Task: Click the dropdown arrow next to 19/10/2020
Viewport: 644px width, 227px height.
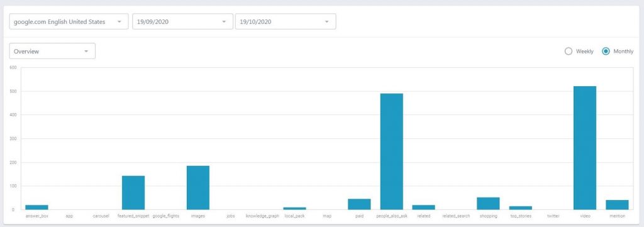Action: pyautogui.click(x=326, y=22)
